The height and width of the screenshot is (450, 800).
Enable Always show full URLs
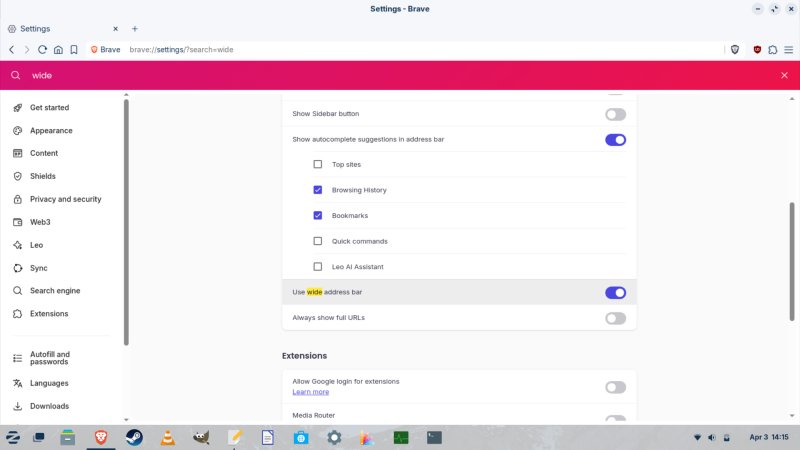615,318
